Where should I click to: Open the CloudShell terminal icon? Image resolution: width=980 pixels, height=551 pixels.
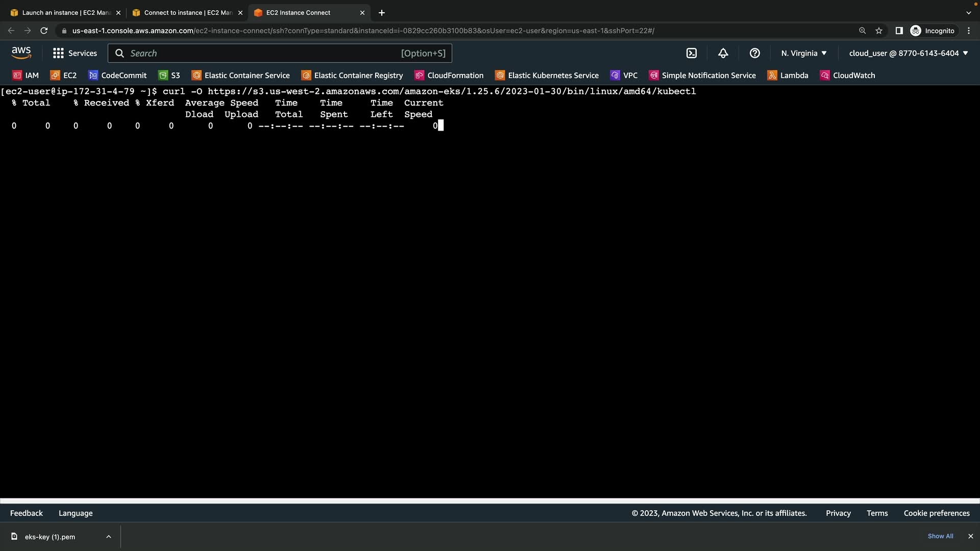pyautogui.click(x=692, y=53)
